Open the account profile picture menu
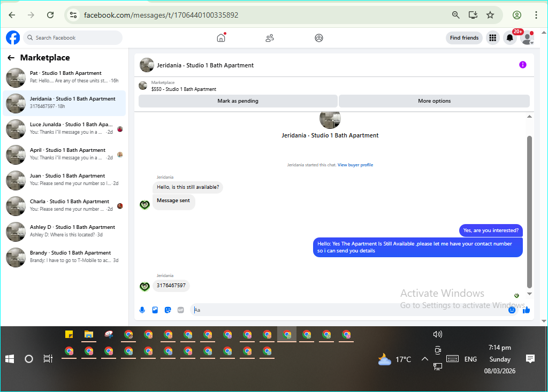Image resolution: width=548 pixels, height=392 pixels. click(527, 38)
